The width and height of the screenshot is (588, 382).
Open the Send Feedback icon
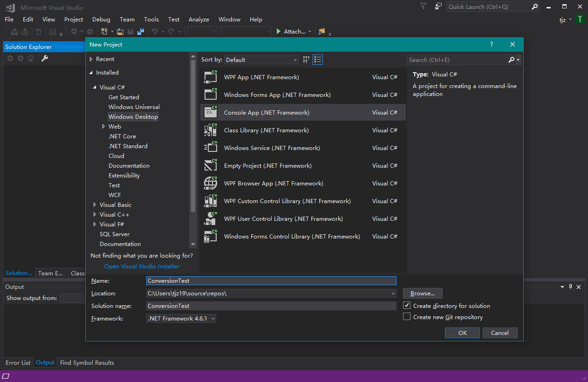pyautogui.click(x=438, y=7)
